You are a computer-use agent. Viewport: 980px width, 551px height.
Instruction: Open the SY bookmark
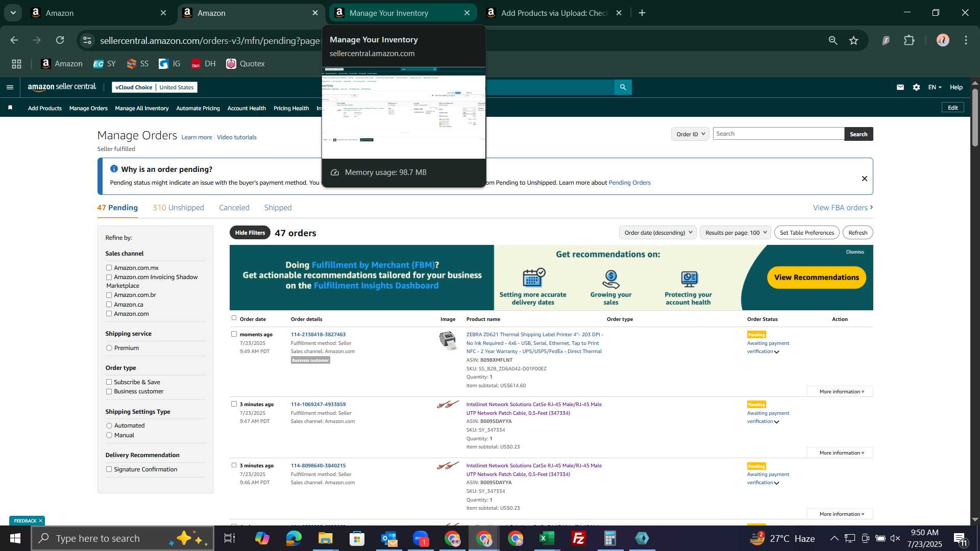click(105, 64)
